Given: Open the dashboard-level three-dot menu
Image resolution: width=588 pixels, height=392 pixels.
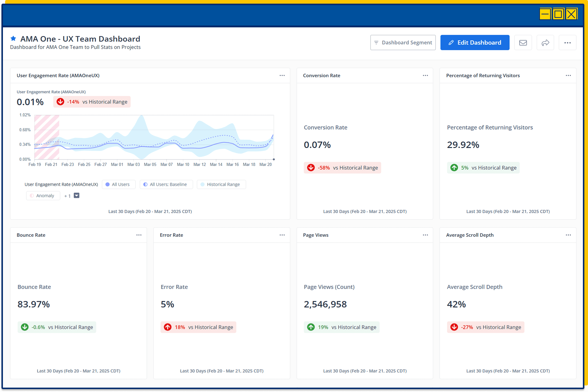Looking at the screenshot, I should pos(567,43).
